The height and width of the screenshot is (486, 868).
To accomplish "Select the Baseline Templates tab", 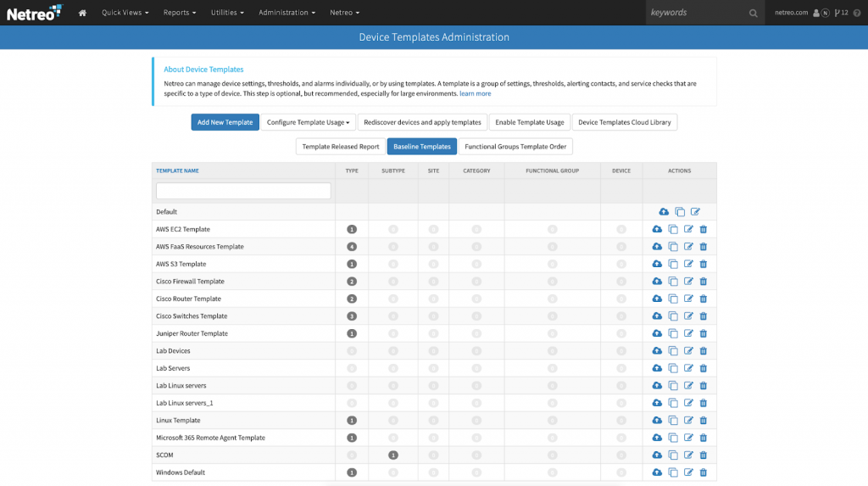I will coord(422,146).
